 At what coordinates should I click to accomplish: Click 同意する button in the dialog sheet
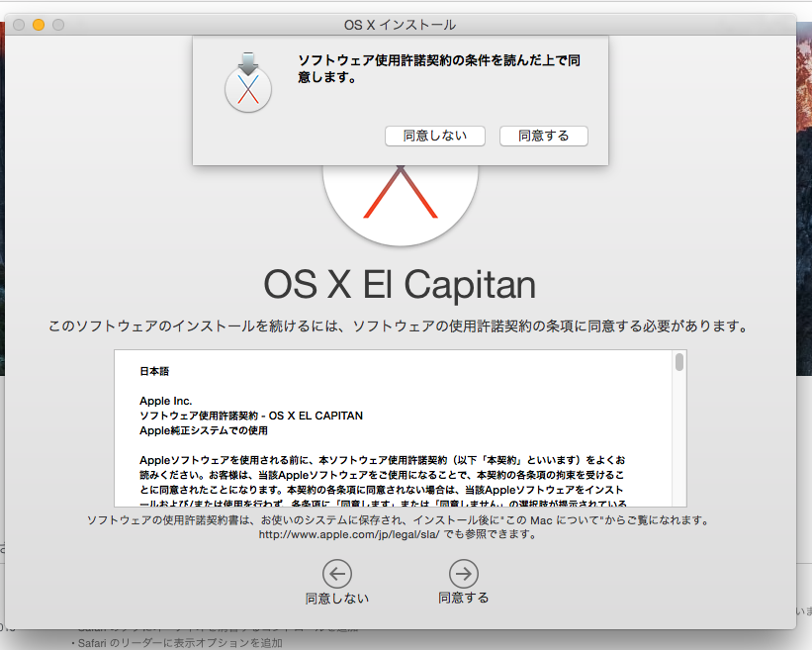[543, 136]
